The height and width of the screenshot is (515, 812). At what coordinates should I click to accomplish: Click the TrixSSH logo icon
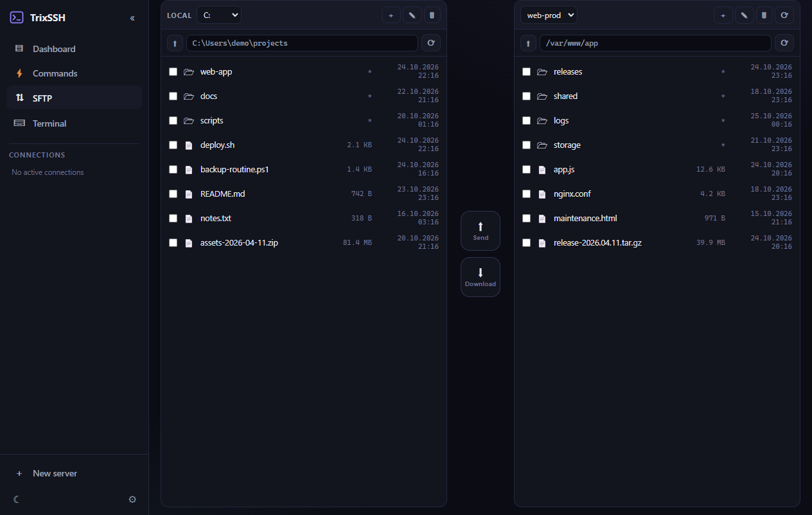pyautogui.click(x=17, y=18)
